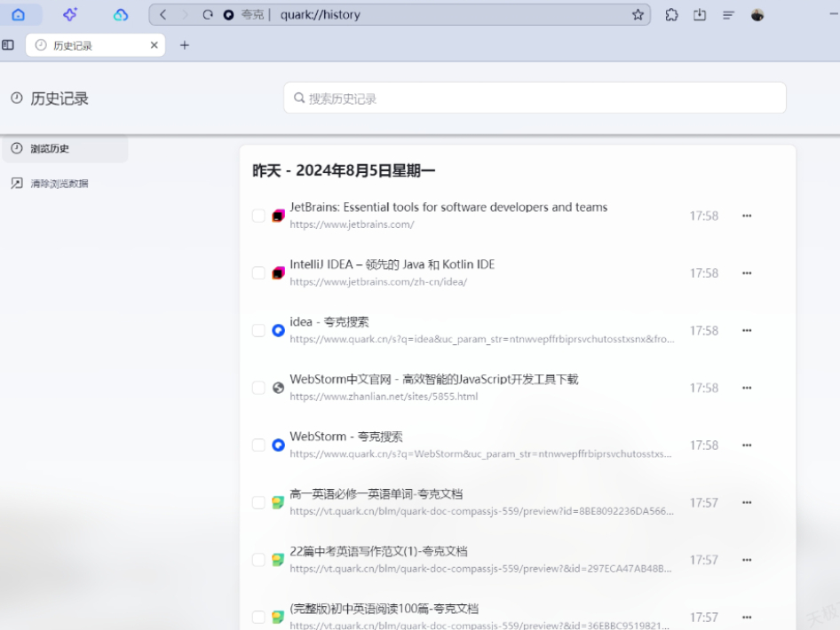Screen dimensions: 840x630
Task: Open the downloads icon in toolbar
Action: (x=700, y=15)
